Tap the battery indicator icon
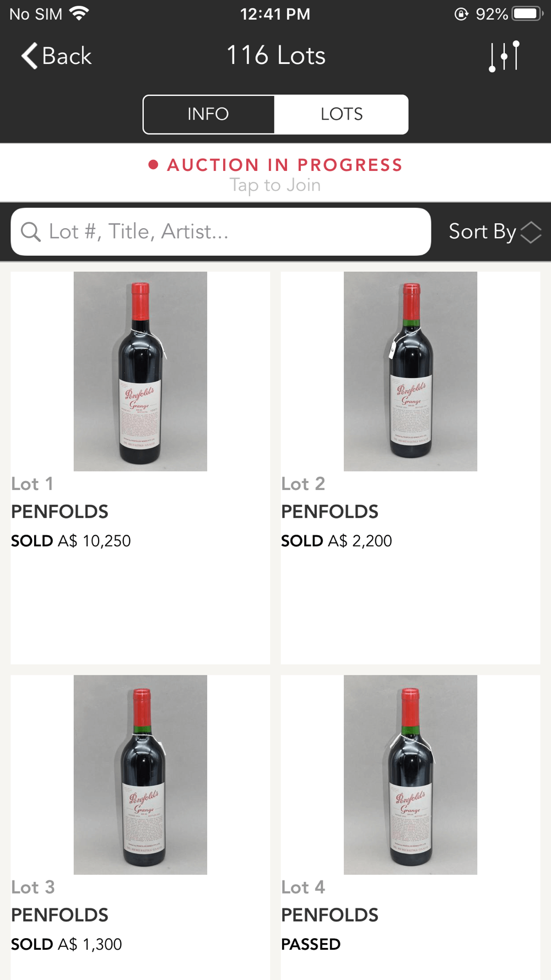This screenshot has height=980, width=551. tap(527, 13)
